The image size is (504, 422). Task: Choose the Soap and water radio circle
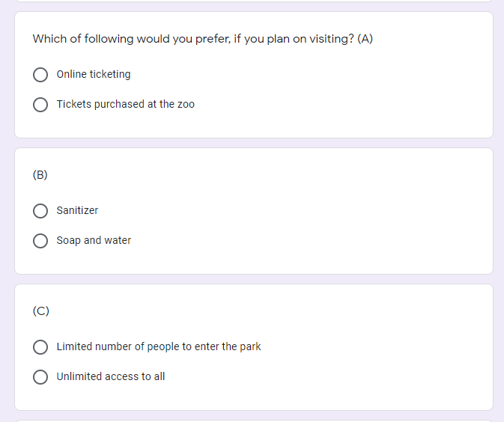pyautogui.click(x=40, y=241)
